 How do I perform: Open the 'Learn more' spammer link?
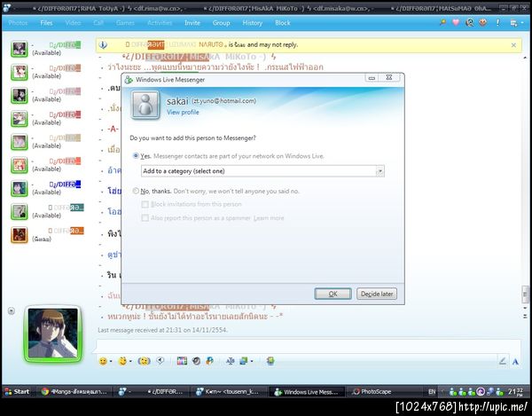point(269,218)
